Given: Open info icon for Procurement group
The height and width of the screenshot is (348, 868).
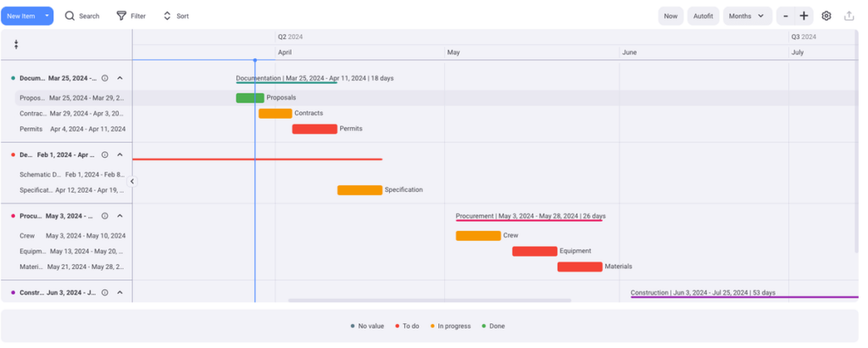Looking at the screenshot, I should coord(104,216).
